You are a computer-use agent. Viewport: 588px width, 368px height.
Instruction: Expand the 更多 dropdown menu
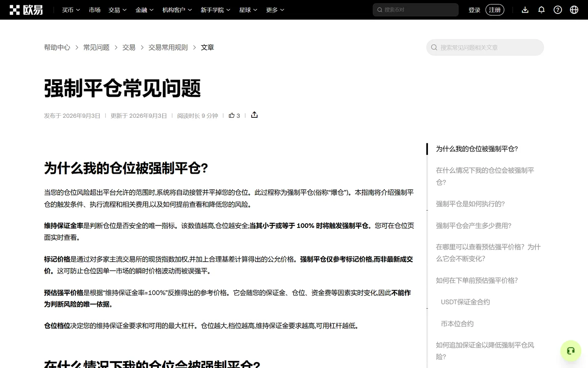pyautogui.click(x=275, y=10)
